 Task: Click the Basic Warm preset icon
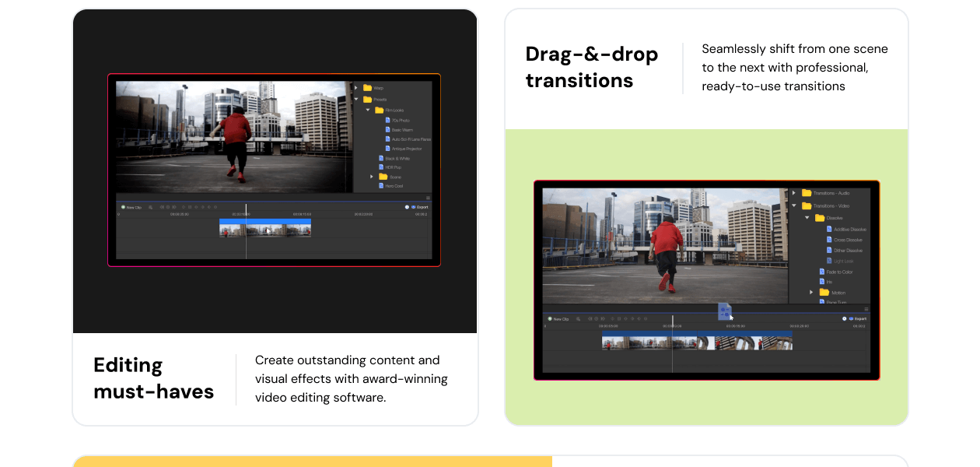point(387,130)
